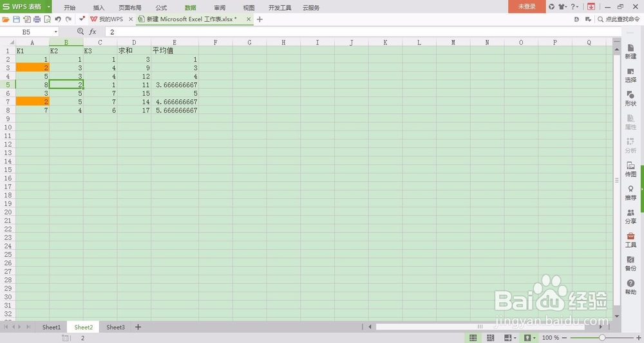Redo the last action
The width and height of the screenshot is (644, 343).
(69, 19)
